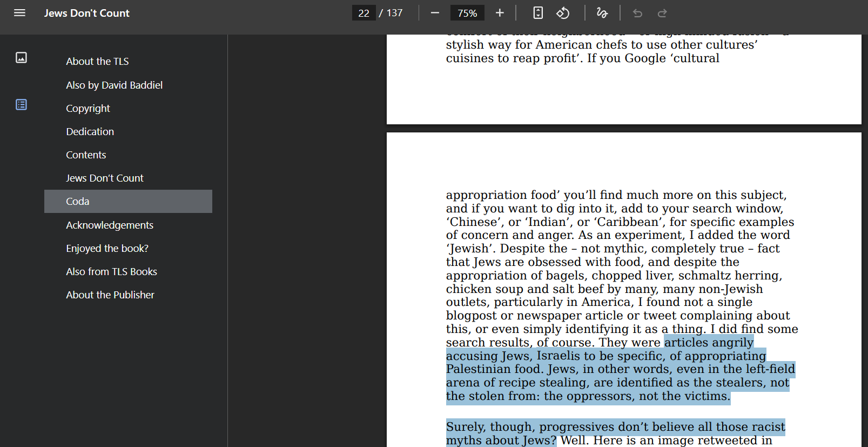This screenshot has width=868, height=447.
Task: Redo the last annotation
Action: 662,13
